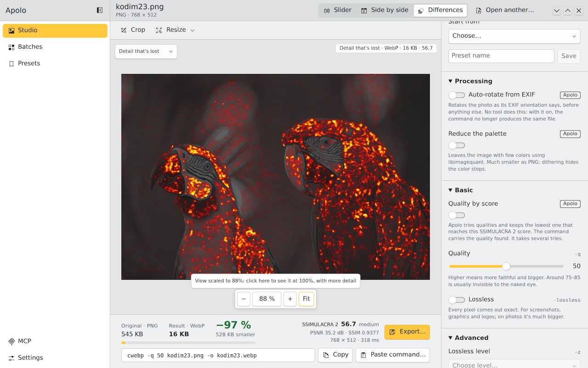Screen dimensions: 588x368
Task: Open the 'Choose...' start from dropdown
Action: (514, 36)
